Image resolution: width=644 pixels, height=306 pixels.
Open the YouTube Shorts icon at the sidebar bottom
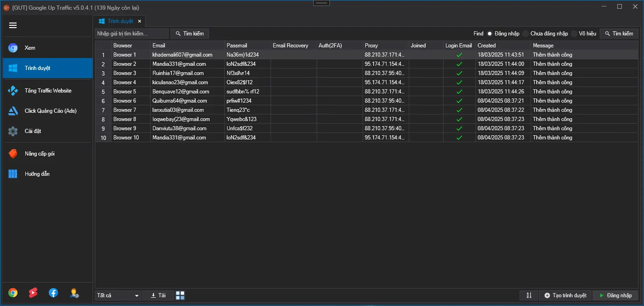pyautogui.click(x=33, y=293)
